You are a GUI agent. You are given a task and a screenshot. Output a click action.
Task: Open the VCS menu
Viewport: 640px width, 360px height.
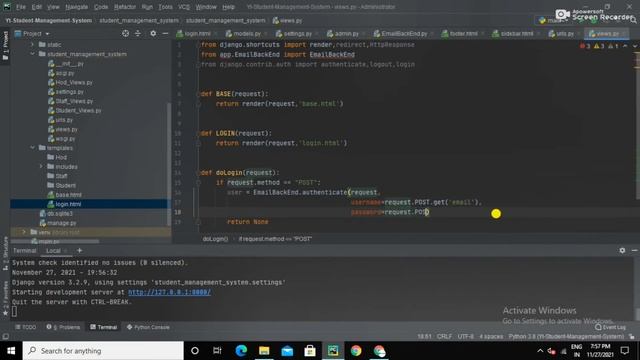(x=184, y=7)
